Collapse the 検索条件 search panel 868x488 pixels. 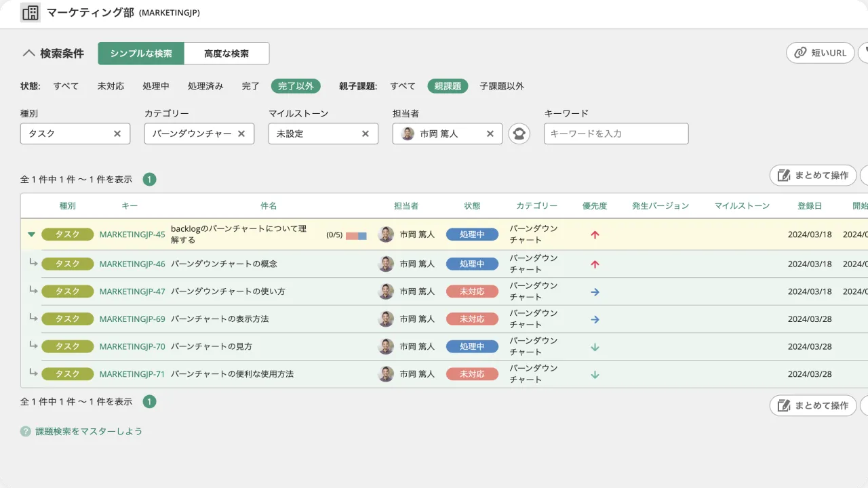[x=29, y=52]
